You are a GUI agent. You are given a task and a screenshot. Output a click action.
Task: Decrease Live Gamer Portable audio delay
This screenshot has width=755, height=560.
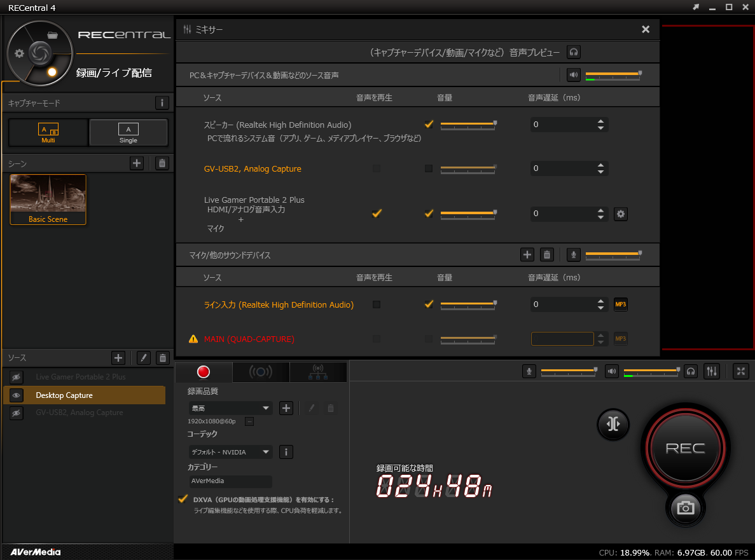pyautogui.click(x=600, y=217)
